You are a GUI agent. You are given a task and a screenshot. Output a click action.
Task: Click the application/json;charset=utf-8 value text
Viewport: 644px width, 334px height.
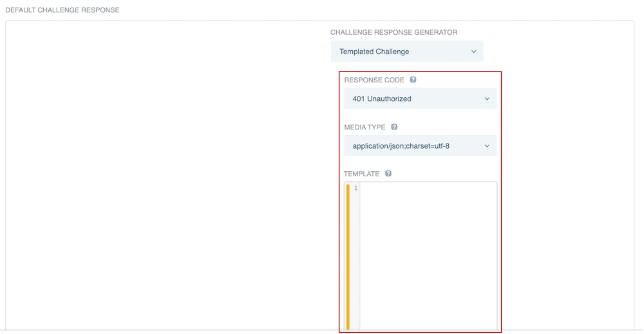click(401, 146)
